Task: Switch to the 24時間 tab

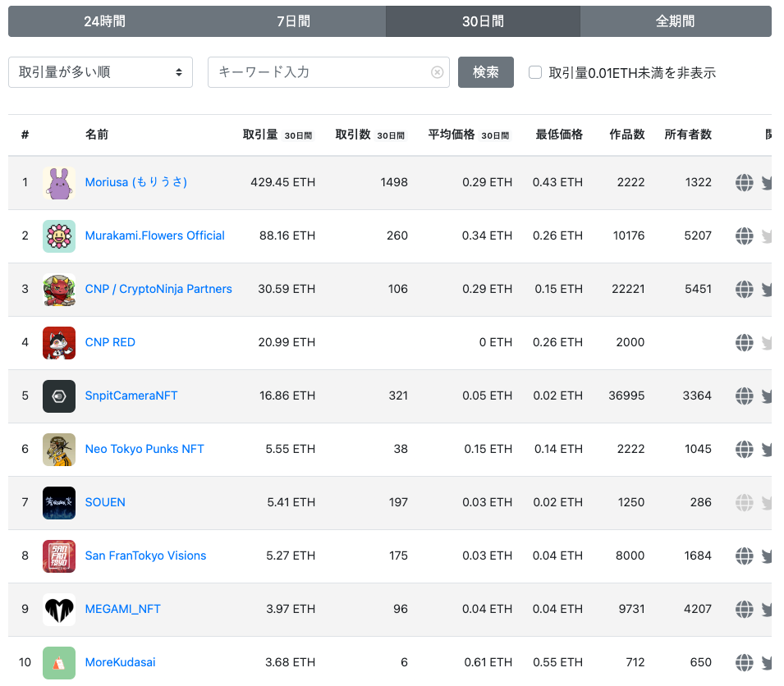Action: tap(104, 21)
